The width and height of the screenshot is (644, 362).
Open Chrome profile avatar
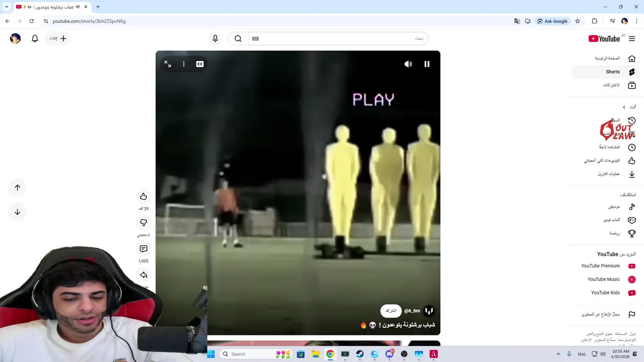tap(624, 21)
